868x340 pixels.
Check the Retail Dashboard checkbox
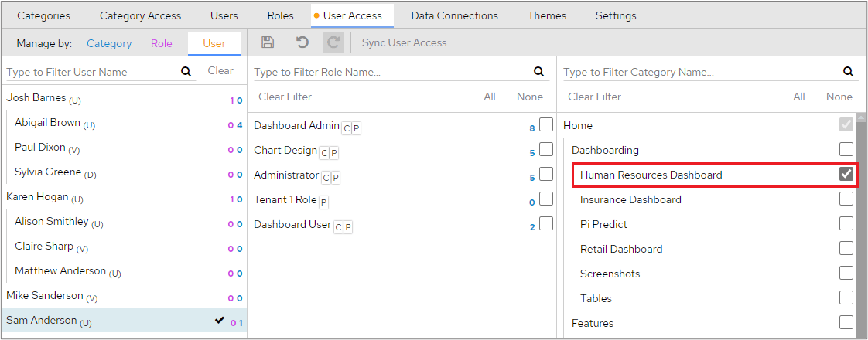point(846,248)
